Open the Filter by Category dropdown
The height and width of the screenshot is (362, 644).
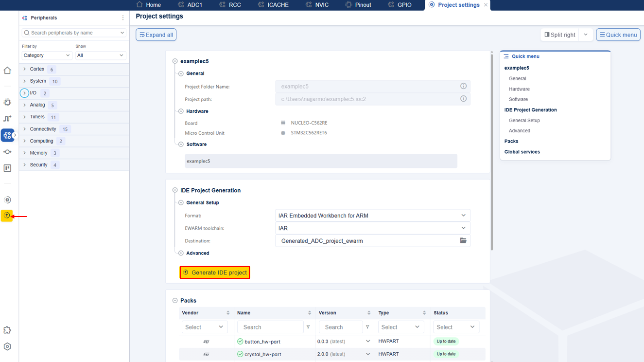(47, 55)
